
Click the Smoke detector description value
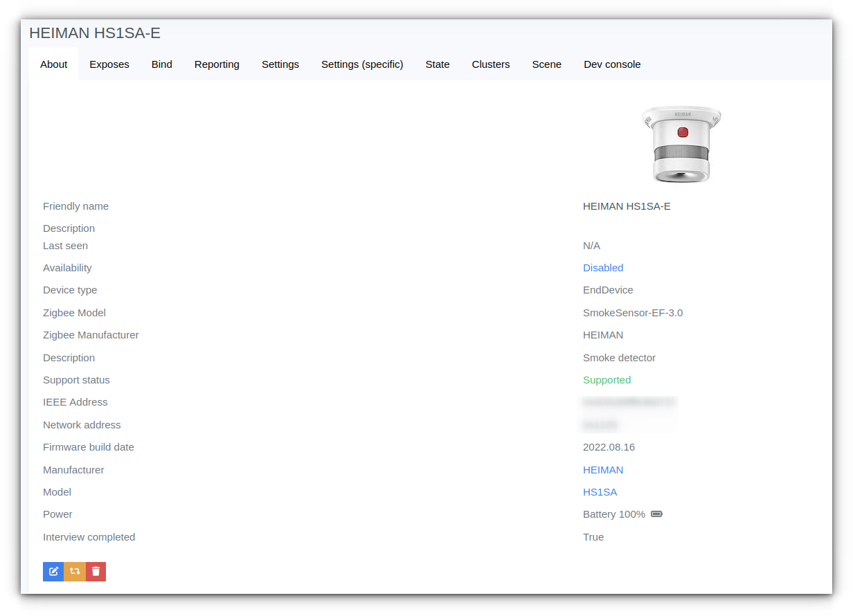point(619,358)
